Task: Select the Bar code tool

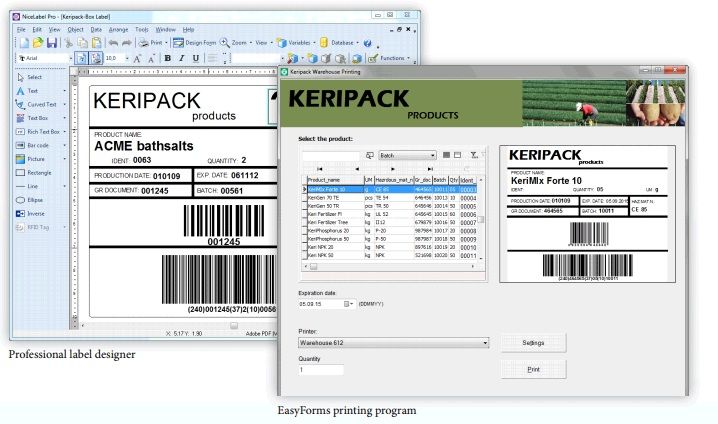Action: tap(40, 144)
